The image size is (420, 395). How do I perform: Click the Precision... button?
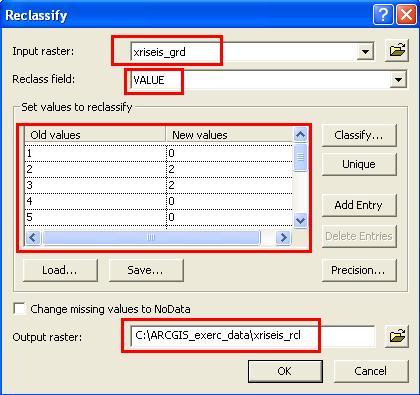(359, 270)
